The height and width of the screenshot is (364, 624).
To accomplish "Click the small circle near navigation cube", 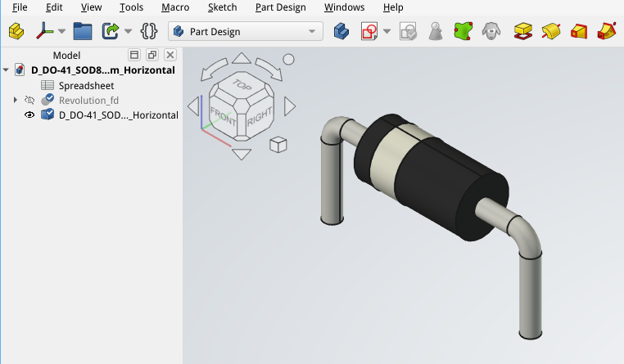I will click(288, 60).
